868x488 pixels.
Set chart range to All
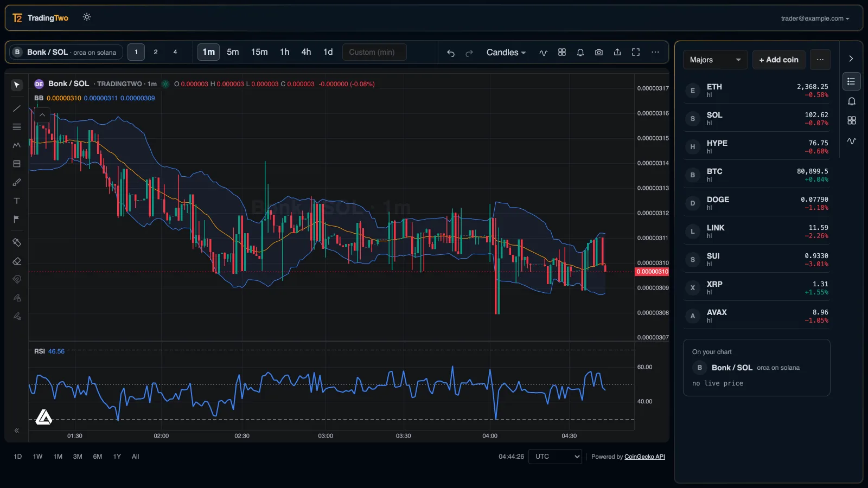coord(136,457)
